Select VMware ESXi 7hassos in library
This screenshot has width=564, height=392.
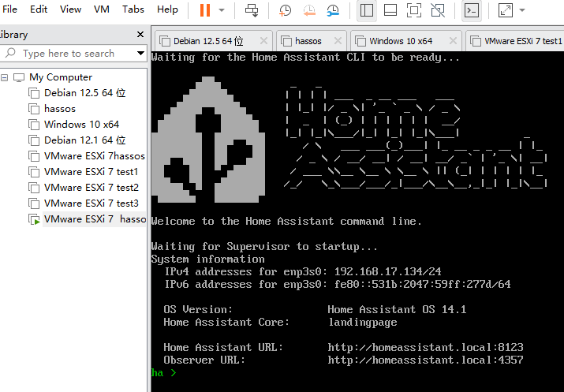(94, 156)
